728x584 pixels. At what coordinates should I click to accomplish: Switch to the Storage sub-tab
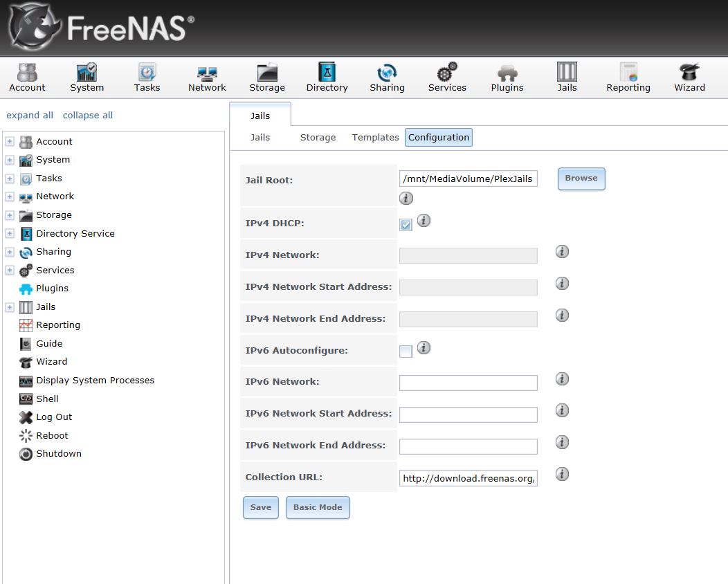[318, 138]
